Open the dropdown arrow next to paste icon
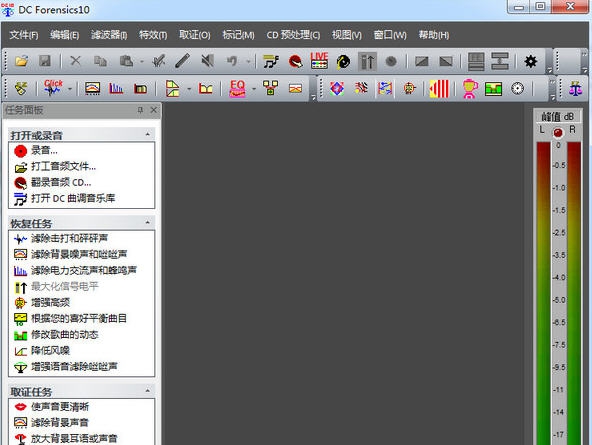Image resolution: width=592 pixels, height=445 pixels. [x=142, y=61]
